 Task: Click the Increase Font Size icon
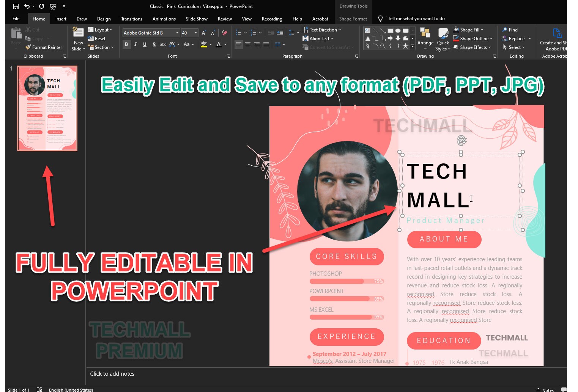203,33
